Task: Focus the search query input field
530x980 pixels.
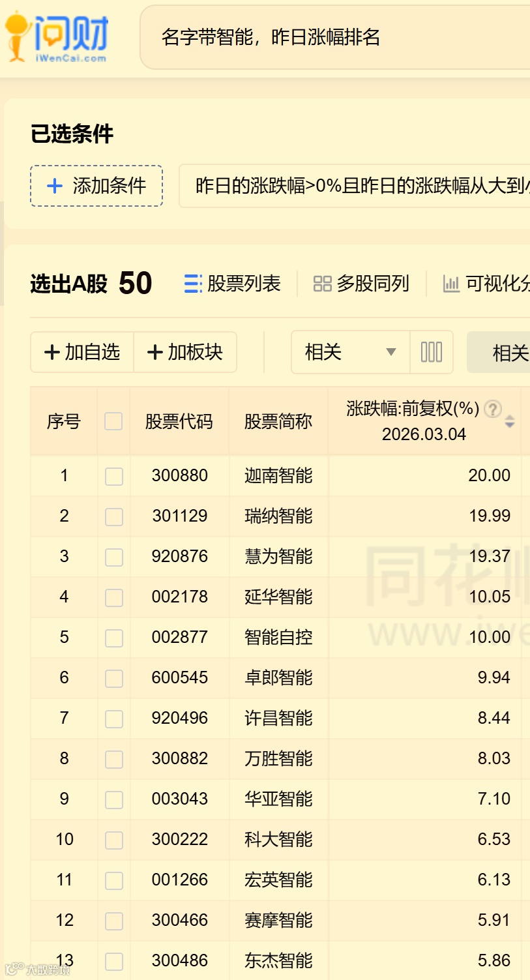Action: coord(335,37)
